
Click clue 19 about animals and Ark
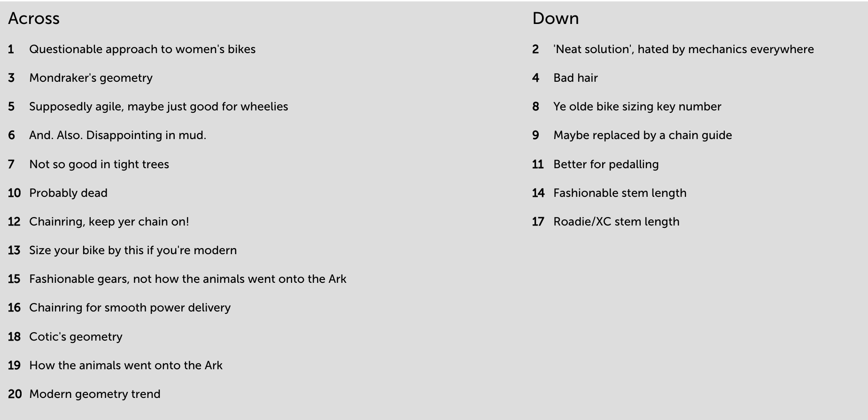[x=125, y=366]
